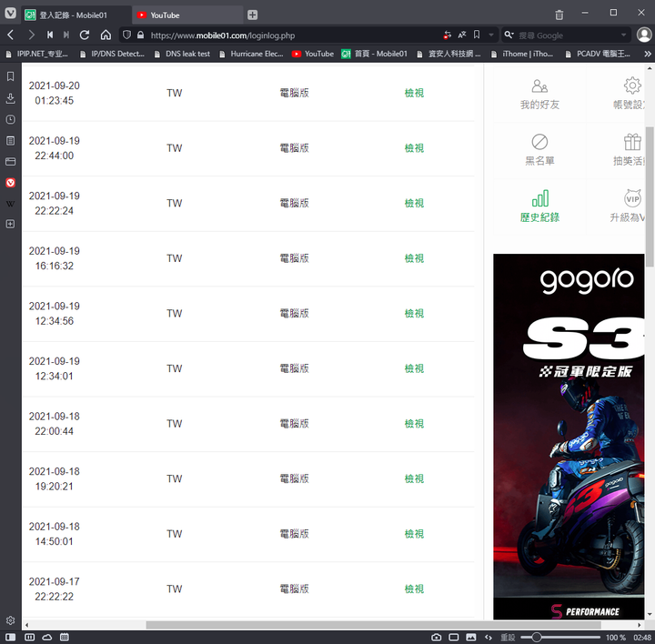Screen dimensions: 655x644
Task: Toggle tab tiling in status bar
Action: (29, 638)
